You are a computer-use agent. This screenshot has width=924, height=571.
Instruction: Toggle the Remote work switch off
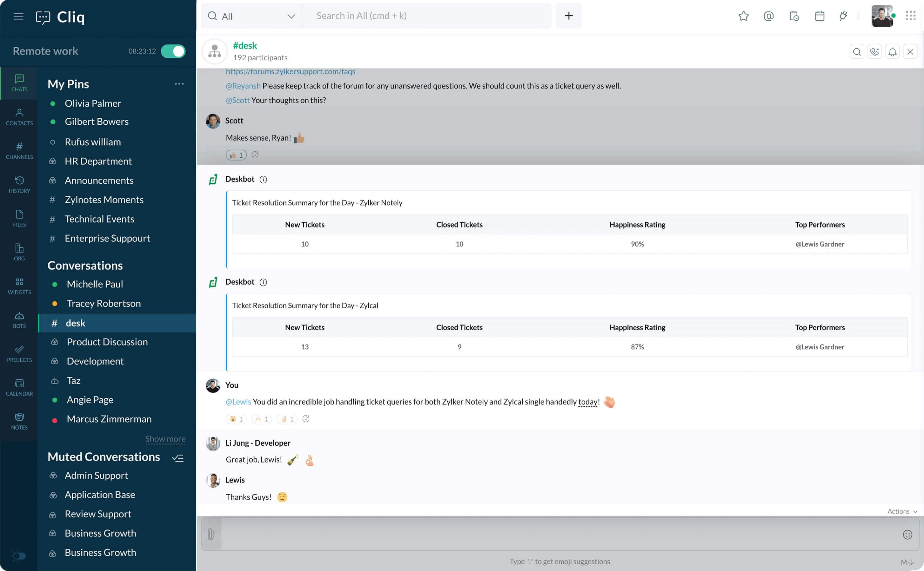[173, 51]
